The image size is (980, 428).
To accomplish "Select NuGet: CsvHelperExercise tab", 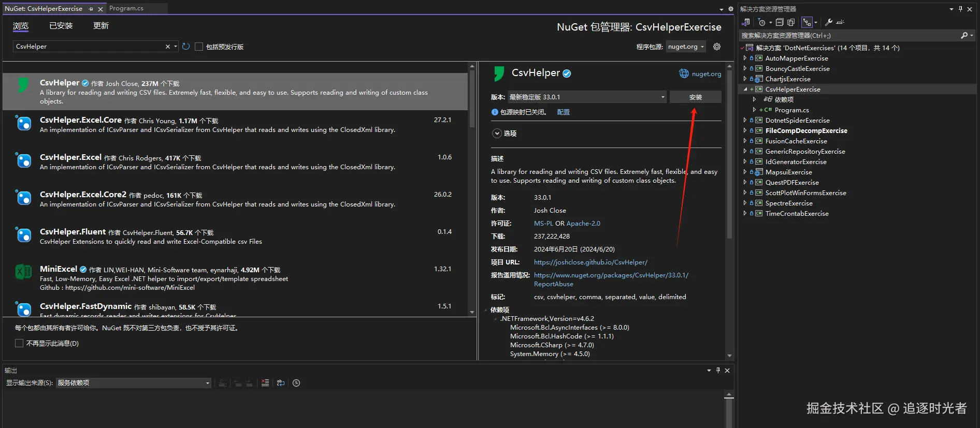I will pyautogui.click(x=44, y=9).
